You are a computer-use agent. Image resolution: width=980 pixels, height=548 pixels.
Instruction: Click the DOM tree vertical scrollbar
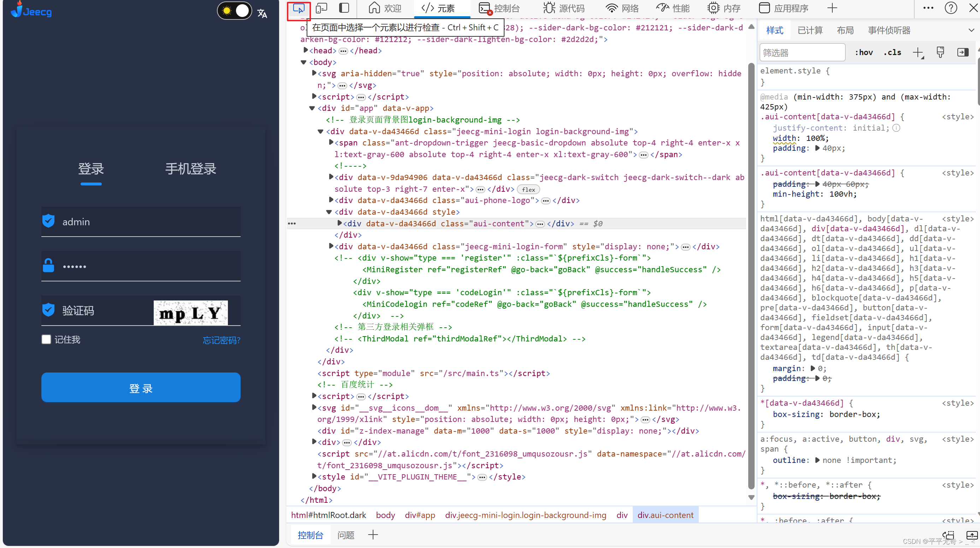click(x=751, y=276)
